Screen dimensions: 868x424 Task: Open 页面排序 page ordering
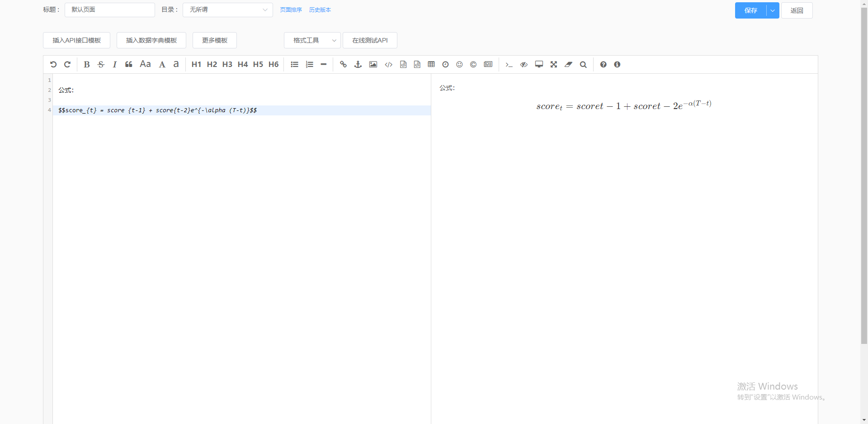click(x=291, y=10)
